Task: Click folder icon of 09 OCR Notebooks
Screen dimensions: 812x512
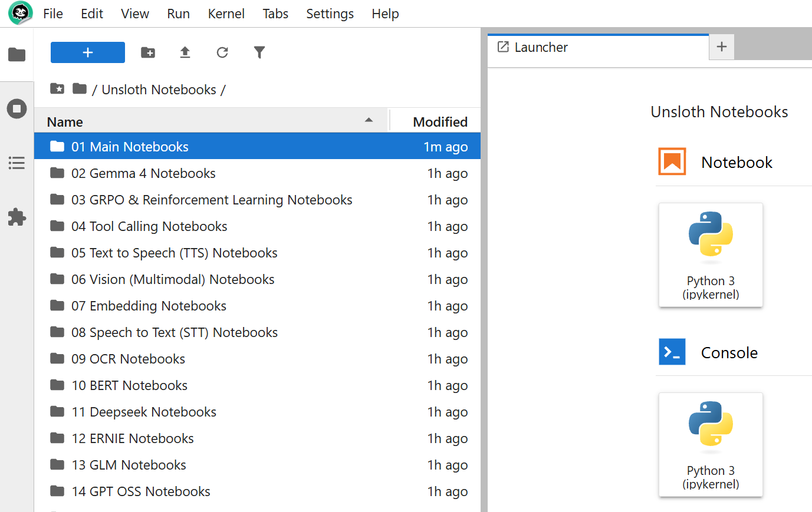Action: coord(57,358)
